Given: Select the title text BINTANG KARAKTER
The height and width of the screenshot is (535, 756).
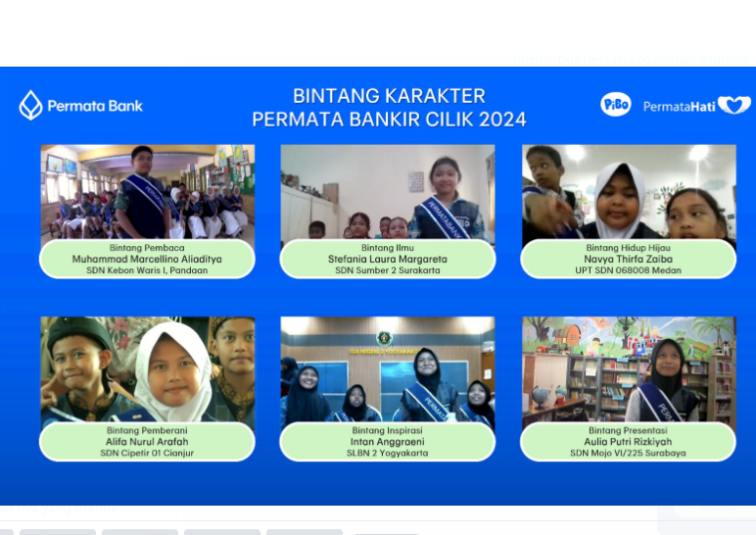Looking at the screenshot, I should point(389,96).
